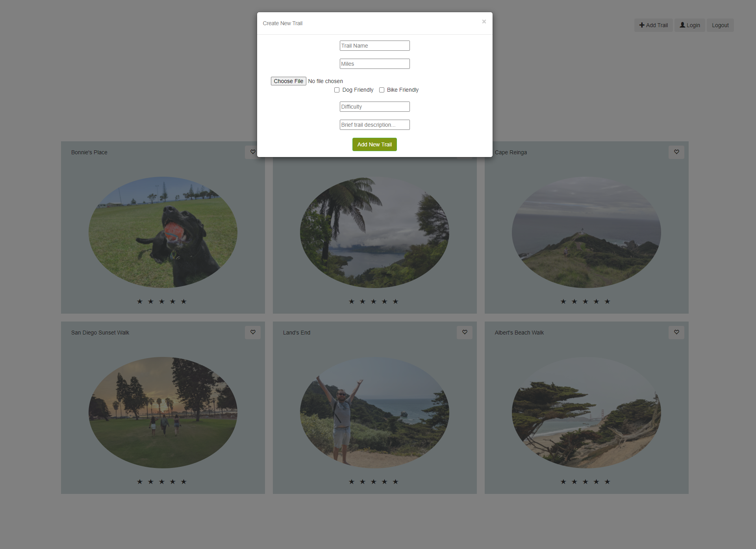
Task: Click the heart icon on Albert's Beach Walk
Action: (676, 333)
